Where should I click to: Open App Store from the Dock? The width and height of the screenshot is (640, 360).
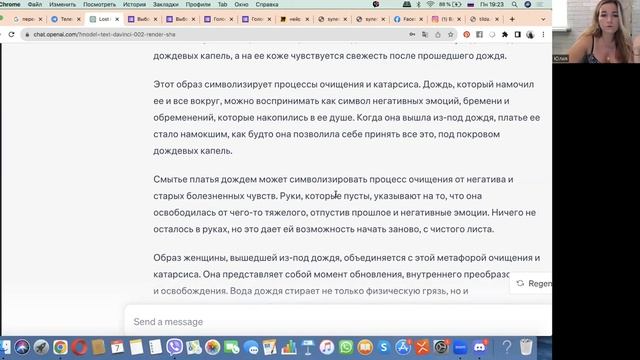tap(403, 347)
